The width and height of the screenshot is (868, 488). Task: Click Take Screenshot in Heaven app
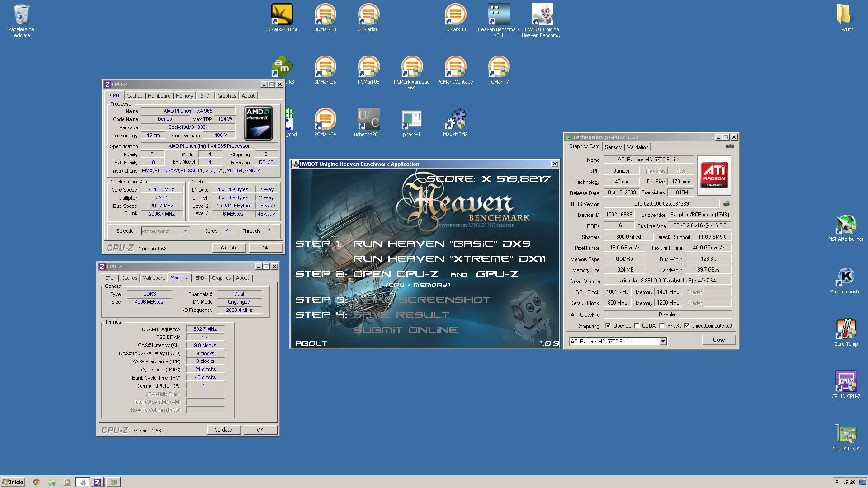pos(421,300)
